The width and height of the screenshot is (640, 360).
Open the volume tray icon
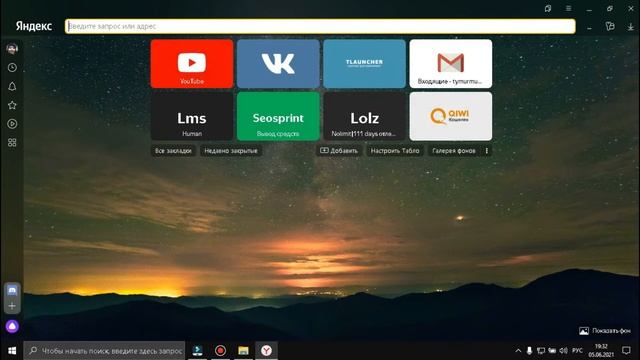[x=564, y=351]
